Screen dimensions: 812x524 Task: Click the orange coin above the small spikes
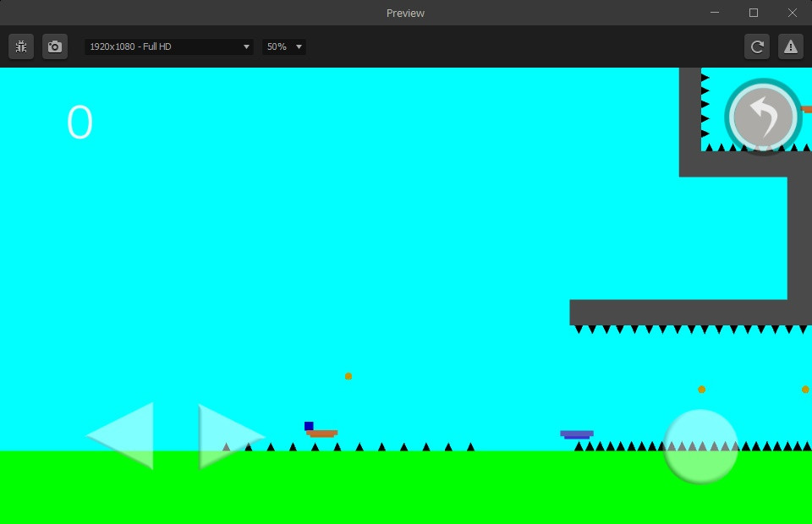pos(348,376)
